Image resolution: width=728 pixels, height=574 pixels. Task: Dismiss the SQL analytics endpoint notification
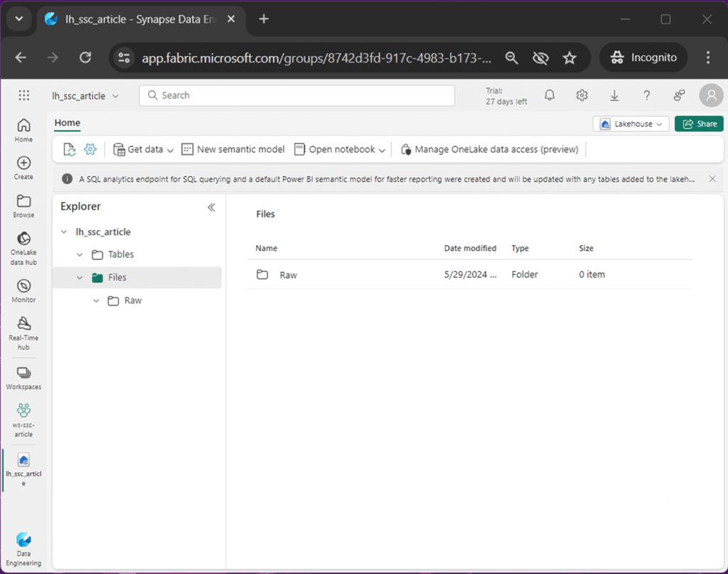712,179
